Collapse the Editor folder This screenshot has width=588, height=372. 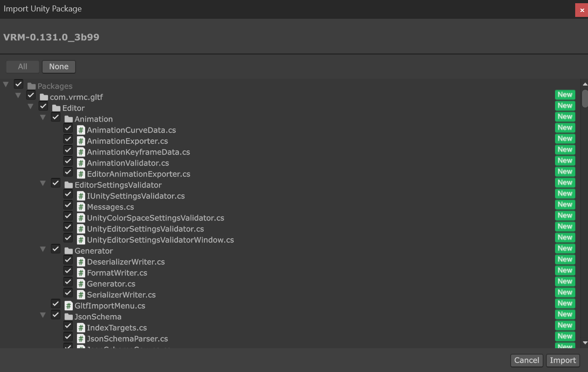[x=31, y=106]
